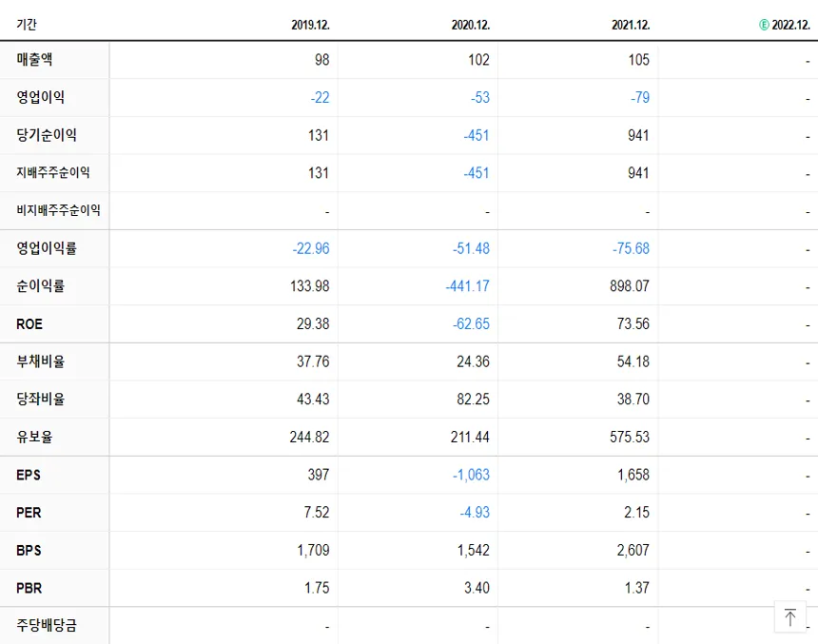Click the 부채비율 value 54.18
Viewport: 818px width, 644px height.
point(633,361)
